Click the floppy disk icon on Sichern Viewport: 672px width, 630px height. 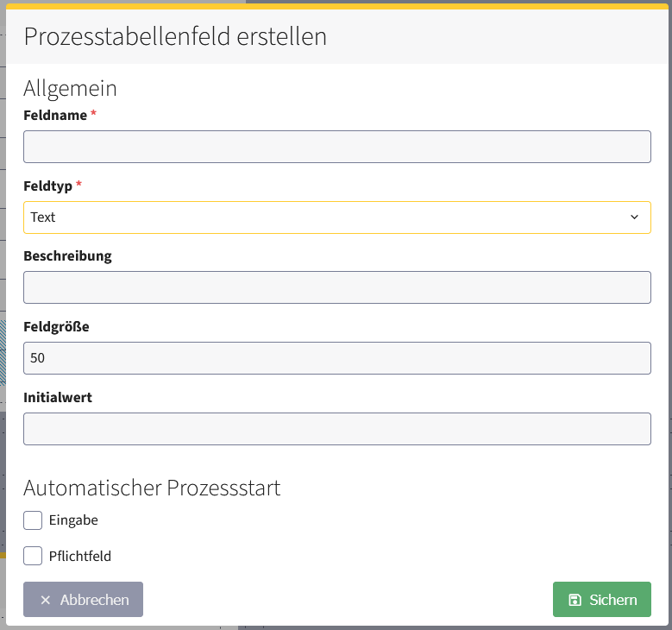[575, 600]
